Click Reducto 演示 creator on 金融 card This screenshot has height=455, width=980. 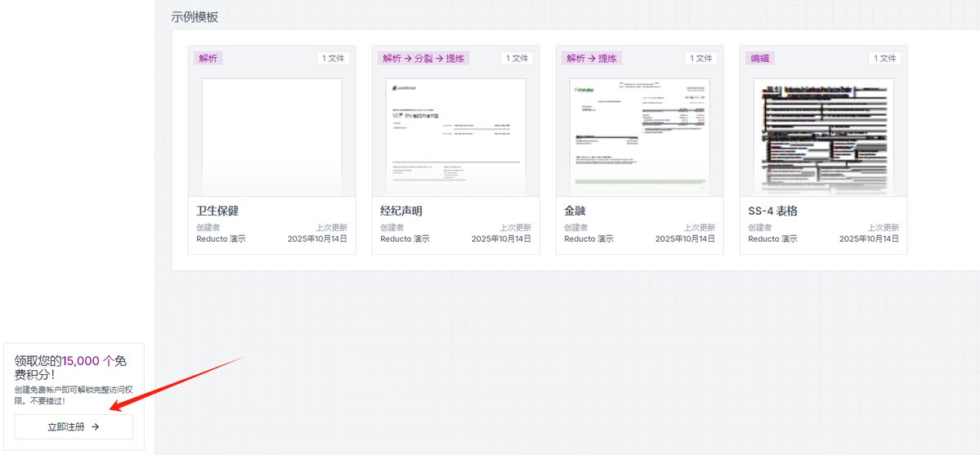pos(588,239)
